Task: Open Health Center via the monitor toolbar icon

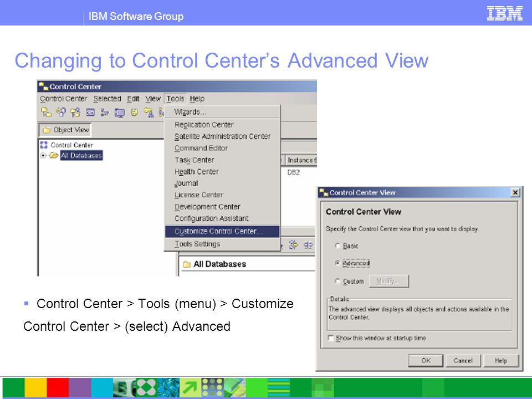Action: click(120, 112)
